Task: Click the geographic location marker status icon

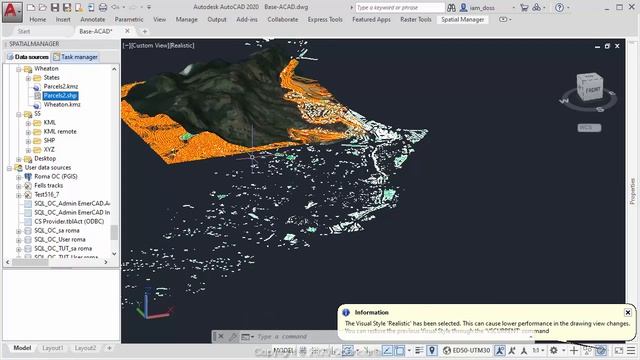Action: [x=432, y=350]
